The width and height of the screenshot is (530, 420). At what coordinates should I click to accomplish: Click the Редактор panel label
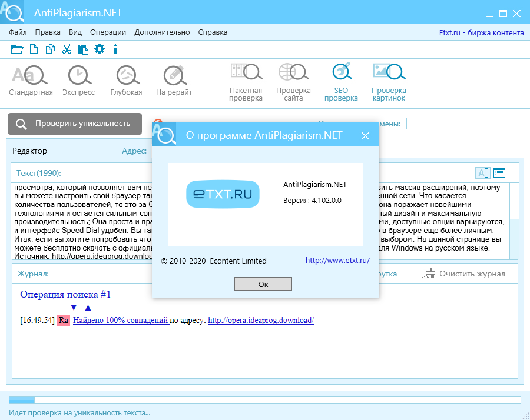point(30,151)
